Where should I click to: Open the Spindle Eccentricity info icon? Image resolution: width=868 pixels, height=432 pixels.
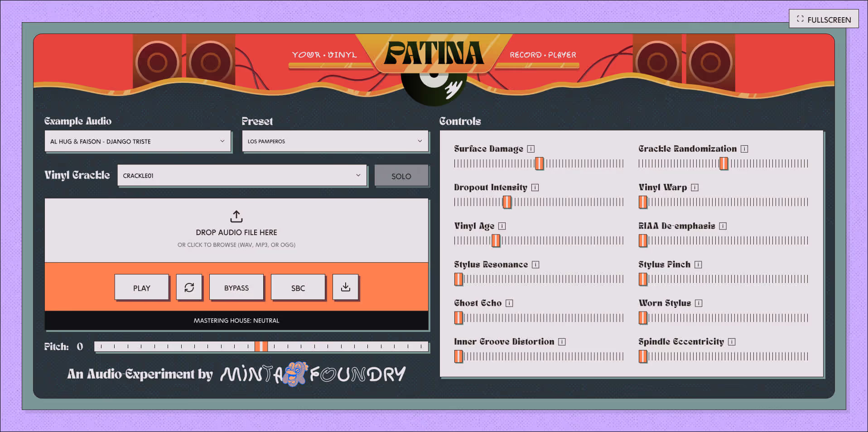tap(732, 342)
